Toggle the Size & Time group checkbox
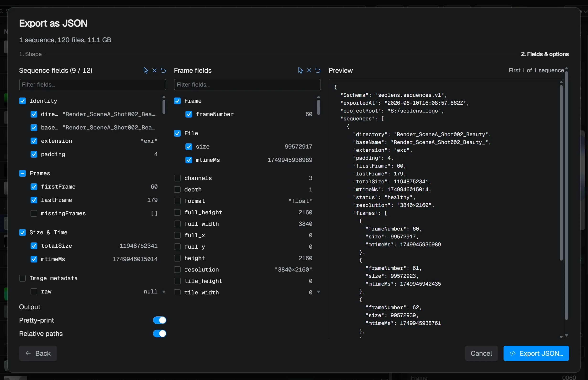 pyautogui.click(x=22, y=232)
